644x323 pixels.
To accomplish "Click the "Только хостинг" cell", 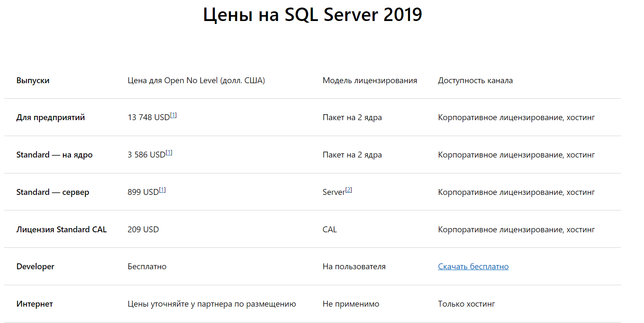I will coord(467,304).
